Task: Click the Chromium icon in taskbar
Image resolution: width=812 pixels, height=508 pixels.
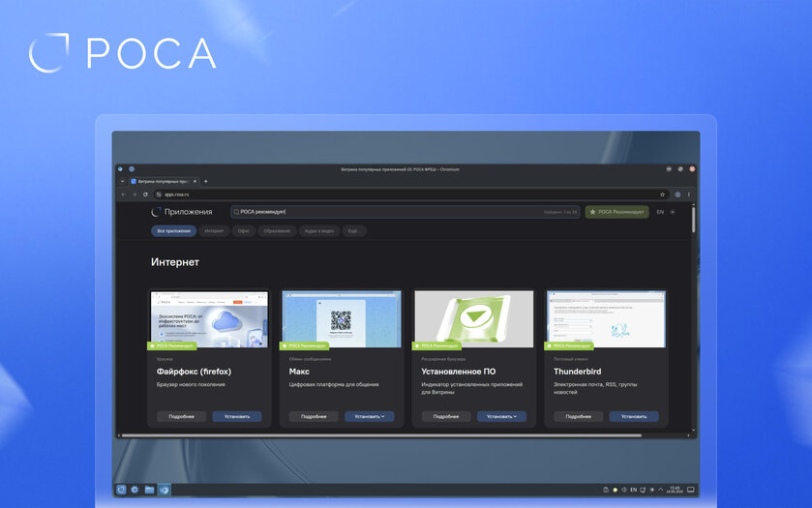Action: 165,490
